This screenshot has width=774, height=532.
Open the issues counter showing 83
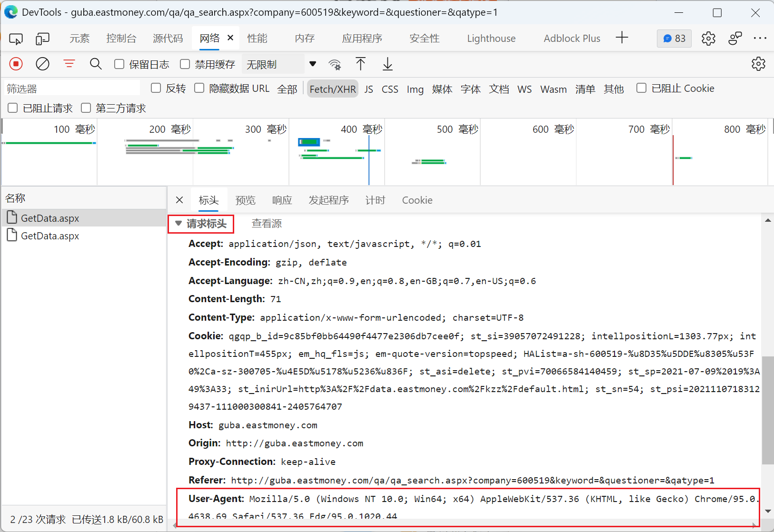674,39
